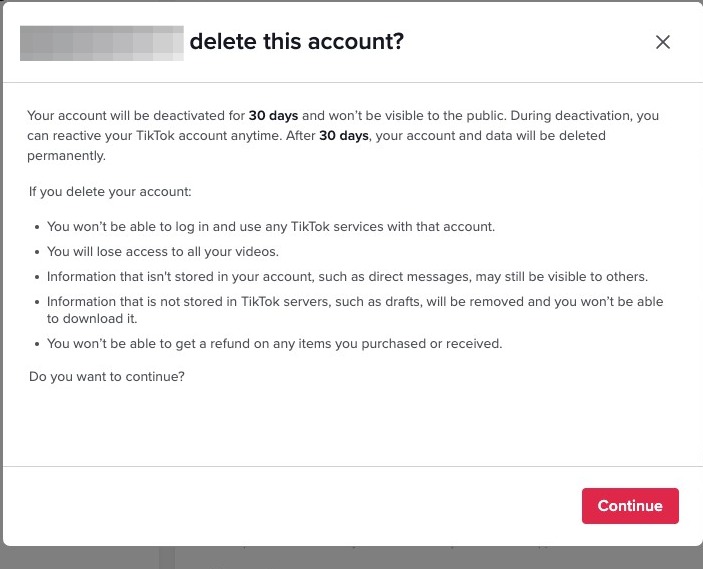
Task: Close the delete account dialog
Action: [662, 42]
